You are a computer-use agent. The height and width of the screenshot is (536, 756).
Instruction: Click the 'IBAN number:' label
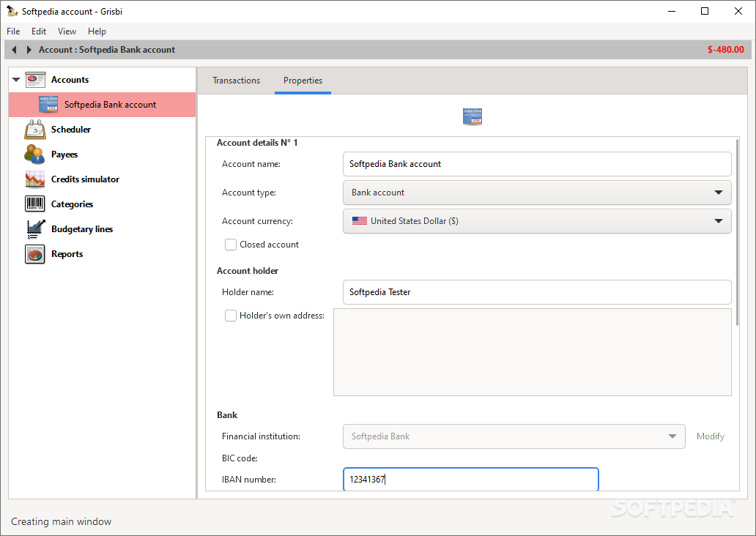[249, 480]
